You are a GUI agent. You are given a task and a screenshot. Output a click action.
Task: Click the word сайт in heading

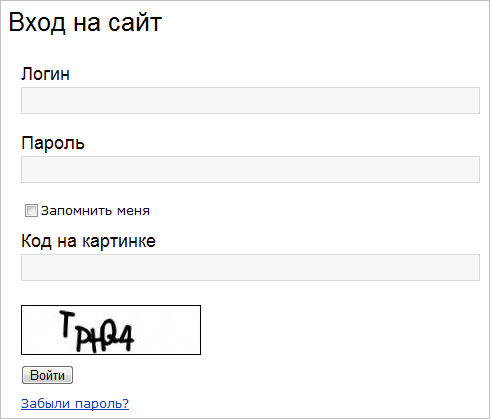coord(135,23)
